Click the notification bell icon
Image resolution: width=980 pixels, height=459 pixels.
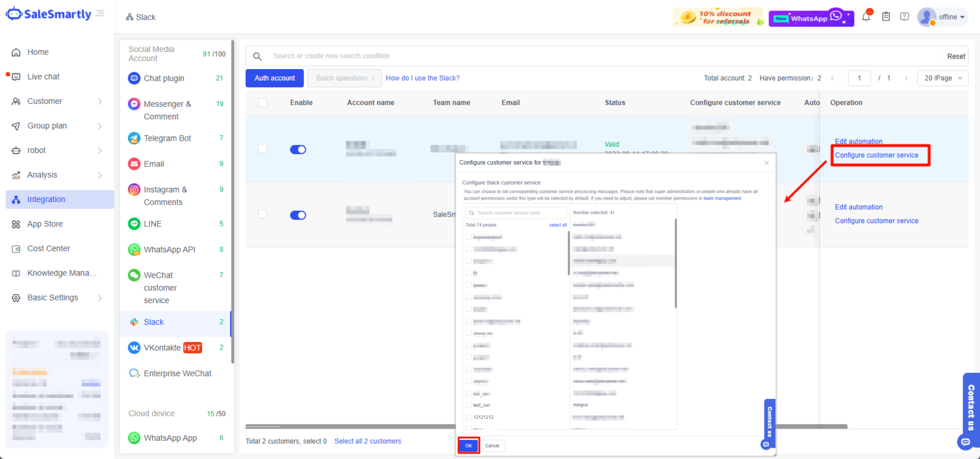pos(866,17)
